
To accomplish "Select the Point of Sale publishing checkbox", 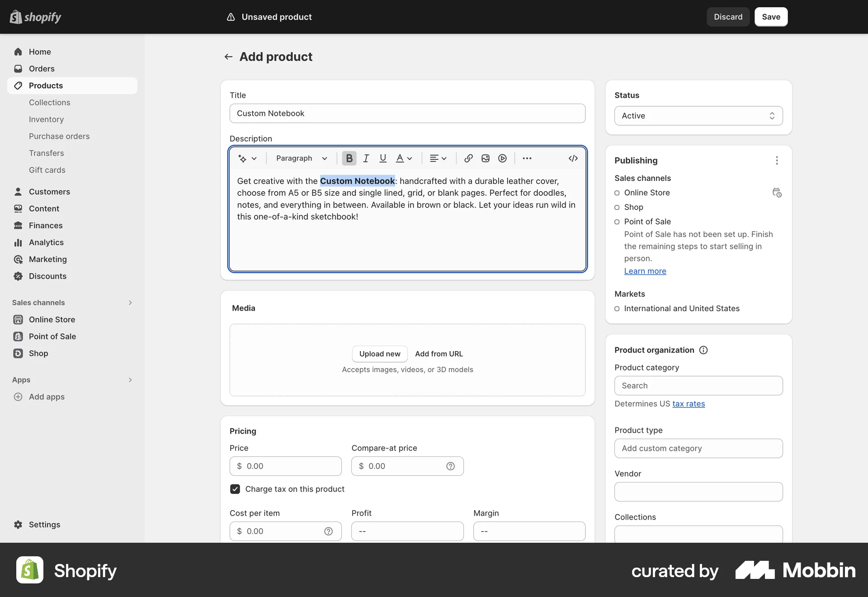I will (x=617, y=222).
